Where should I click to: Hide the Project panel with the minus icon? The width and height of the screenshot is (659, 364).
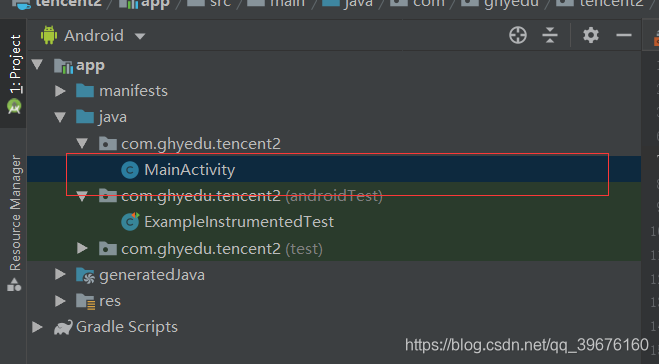point(624,35)
